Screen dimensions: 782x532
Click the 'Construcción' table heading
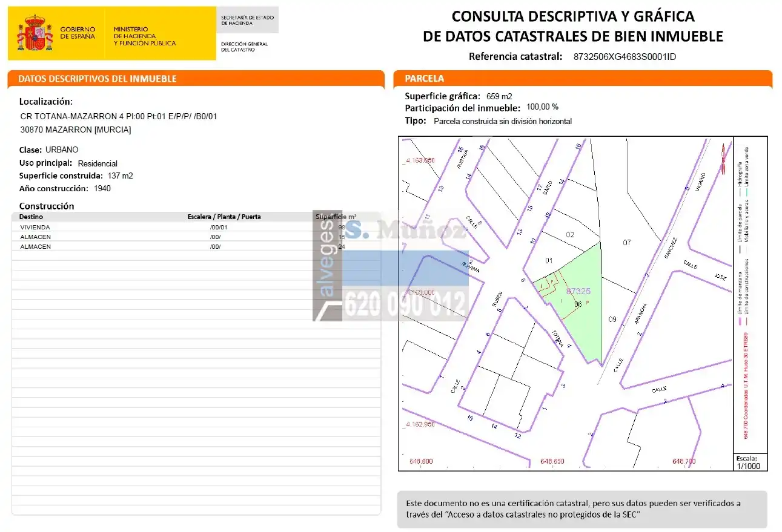coord(47,206)
